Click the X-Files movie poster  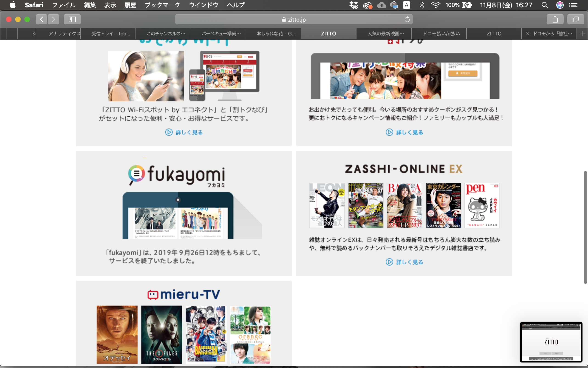[161, 335]
